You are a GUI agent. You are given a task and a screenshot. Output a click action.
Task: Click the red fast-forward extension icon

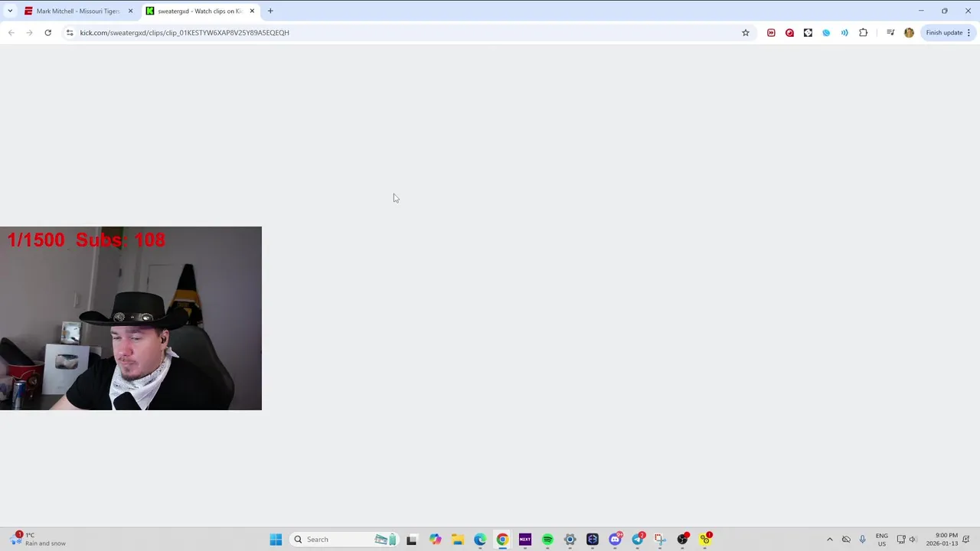click(x=771, y=33)
